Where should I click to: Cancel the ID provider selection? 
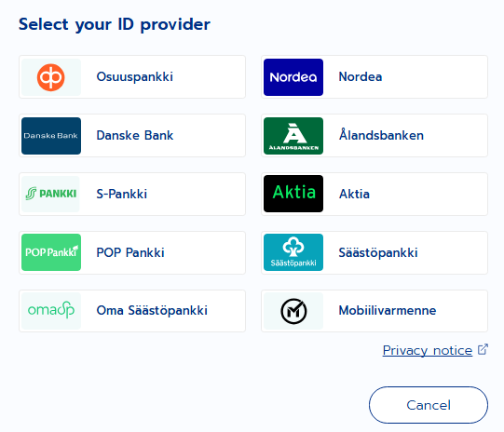(x=429, y=405)
